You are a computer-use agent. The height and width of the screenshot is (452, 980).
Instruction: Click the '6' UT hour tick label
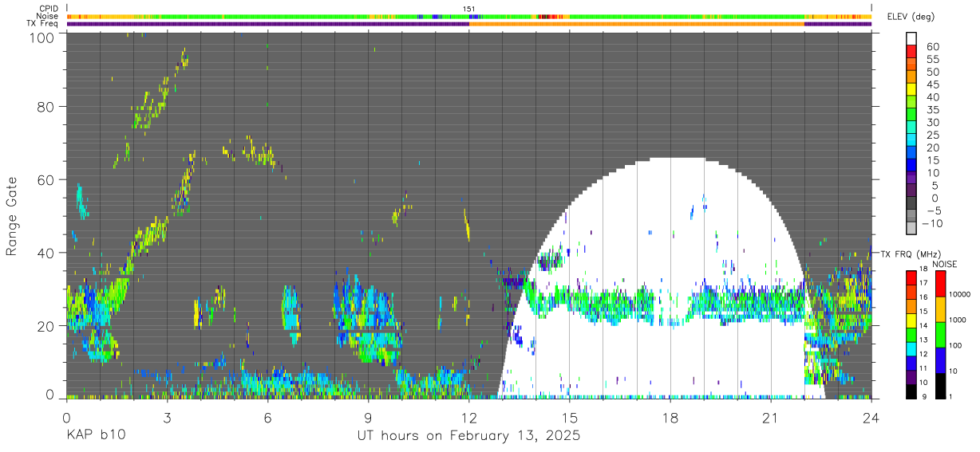pyautogui.click(x=267, y=417)
